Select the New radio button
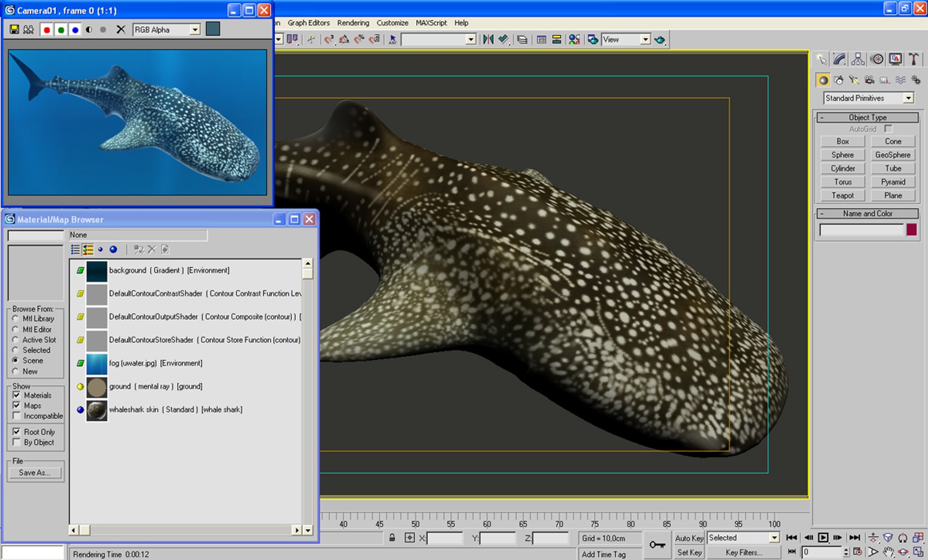The image size is (928, 560). (x=15, y=371)
